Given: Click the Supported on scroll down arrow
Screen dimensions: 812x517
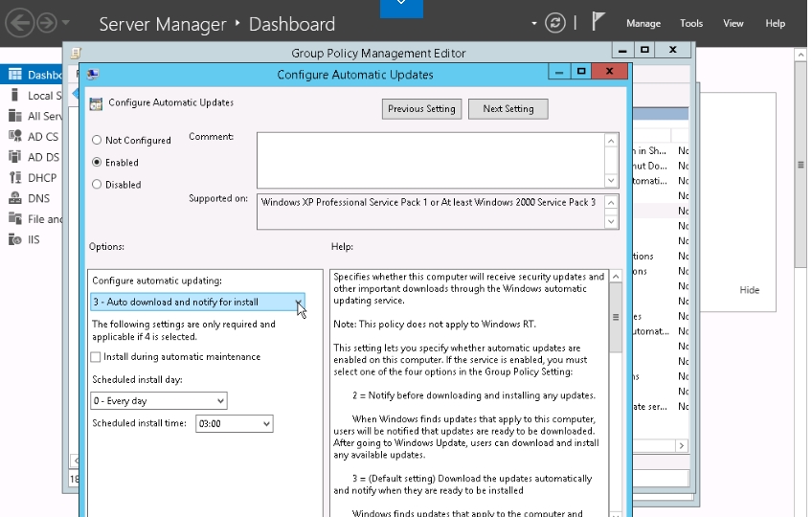Looking at the screenshot, I should coord(611,222).
